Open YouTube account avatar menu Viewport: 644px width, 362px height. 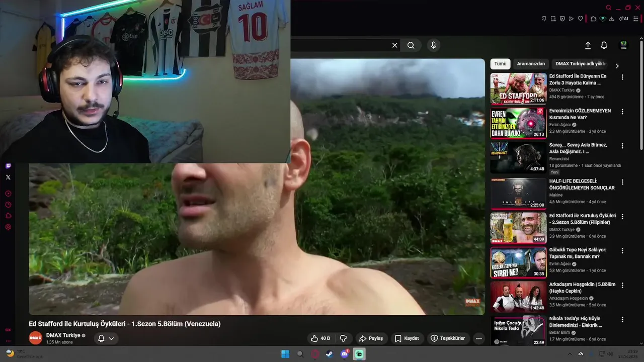[623, 45]
